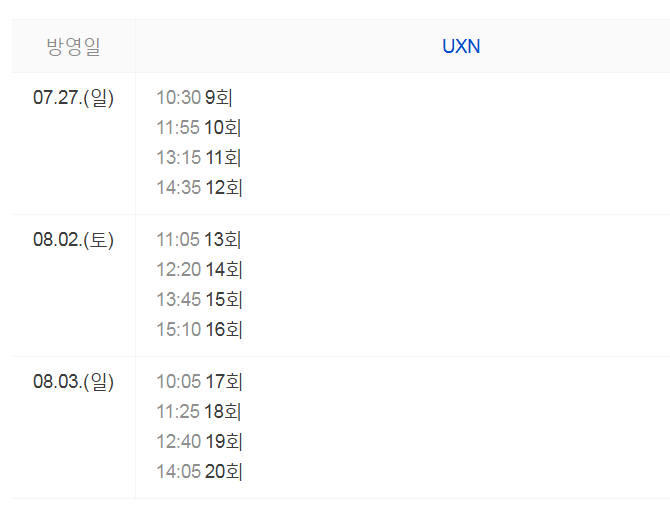Click the 방영일 column header
The image size is (670, 525).
pos(73,47)
